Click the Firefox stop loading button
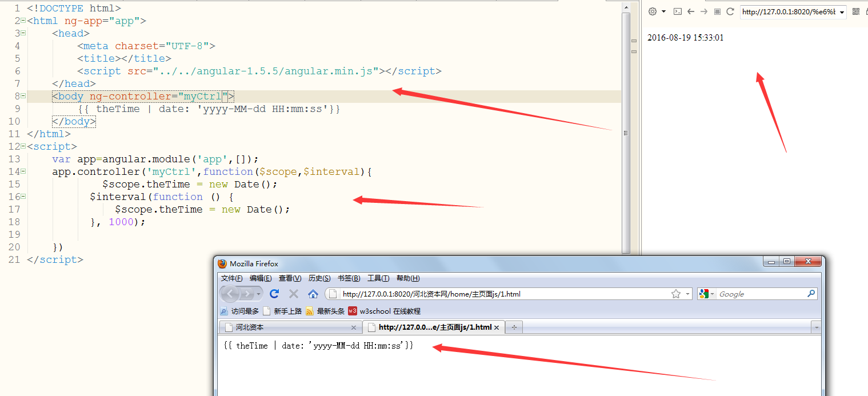The width and height of the screenshot is (868, 396). [294, 294]
